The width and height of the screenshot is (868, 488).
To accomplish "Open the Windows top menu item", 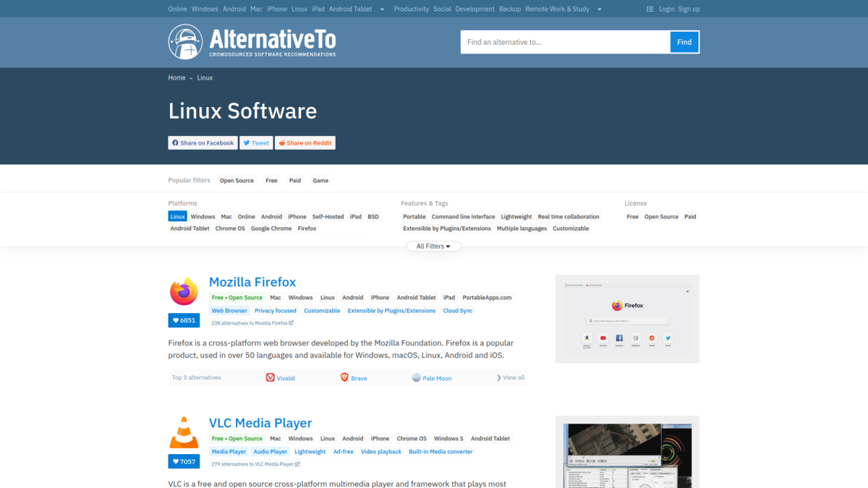I will coord(205,9).
